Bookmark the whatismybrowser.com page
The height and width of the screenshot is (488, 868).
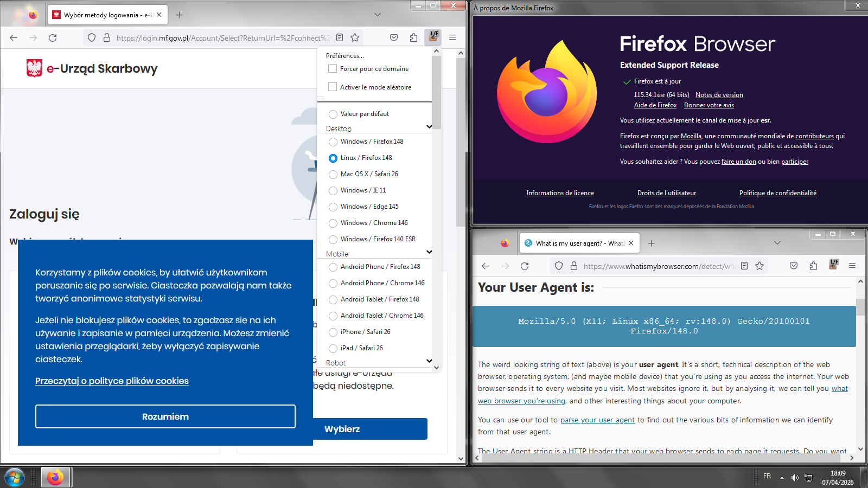click(759, 266)
